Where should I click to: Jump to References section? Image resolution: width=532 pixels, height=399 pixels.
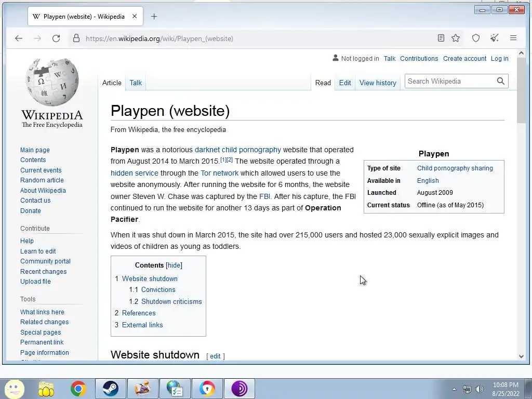coord(139,313)
